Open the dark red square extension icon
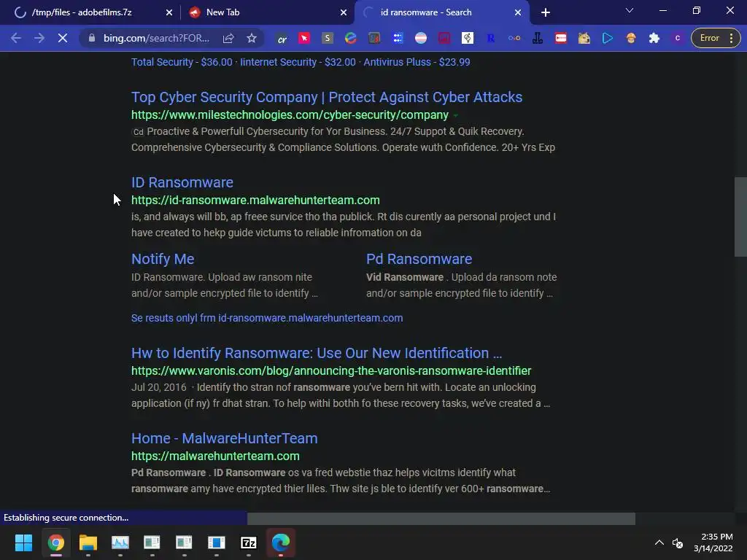This screenshot has height=560, width=747. [444, 38]
